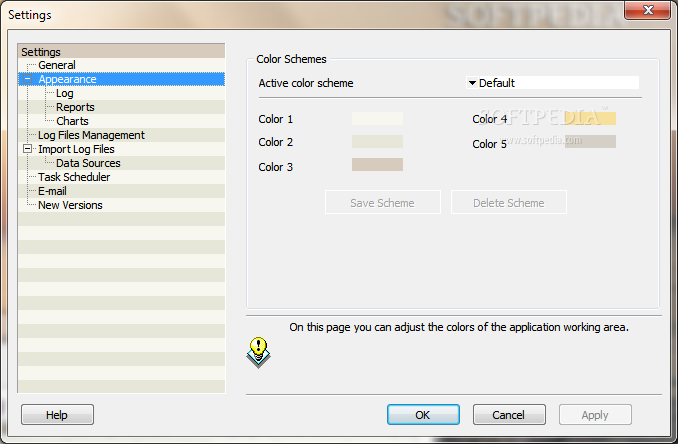
Task: Open Data Sources settings
Action: pos(88,163)
